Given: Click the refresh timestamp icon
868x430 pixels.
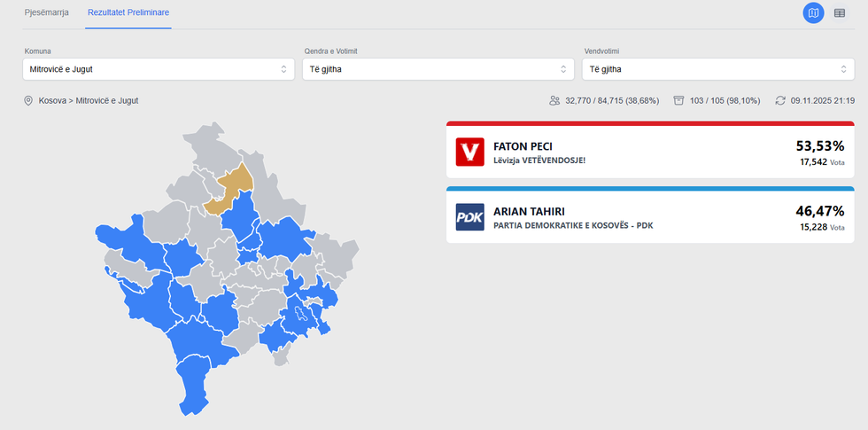Looking at the screenshot, I should click(779, 101).
